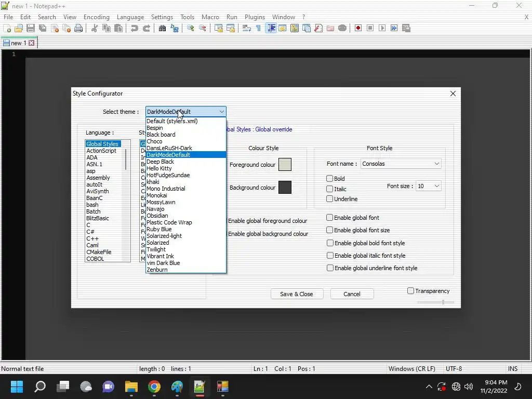
Task: Click the Windows Start button
Action: click(x=17, y=387)
